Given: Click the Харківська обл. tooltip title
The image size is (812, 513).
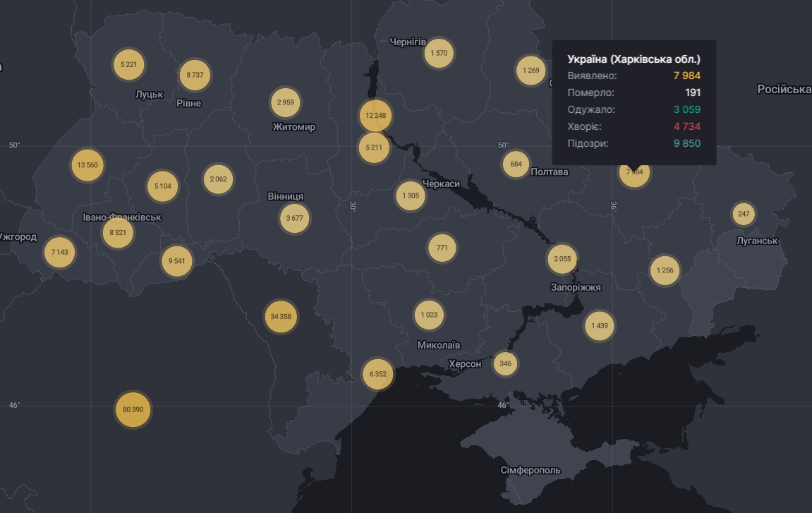Looking at the screenshot, I should [x=634, y=59].
